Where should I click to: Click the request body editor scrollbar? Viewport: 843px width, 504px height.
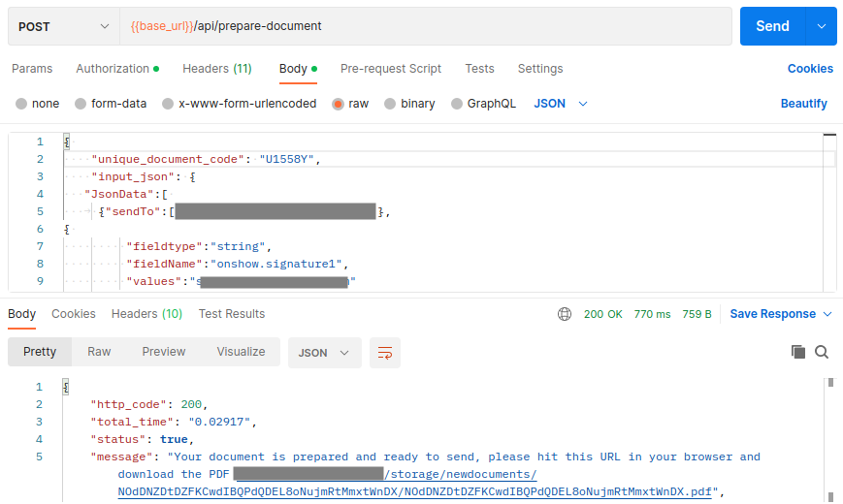(x=830, y=212)
